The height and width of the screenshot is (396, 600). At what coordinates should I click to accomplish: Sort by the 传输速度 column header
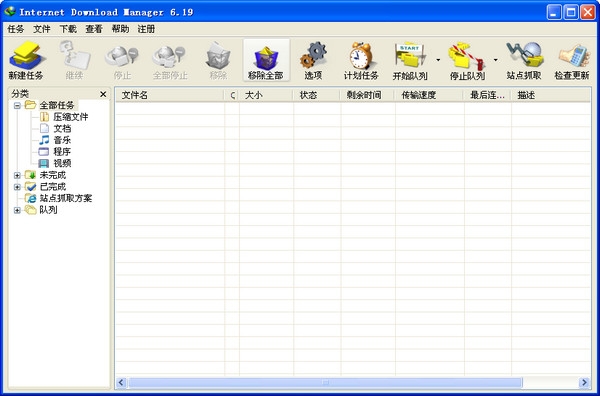click(429, 95)
